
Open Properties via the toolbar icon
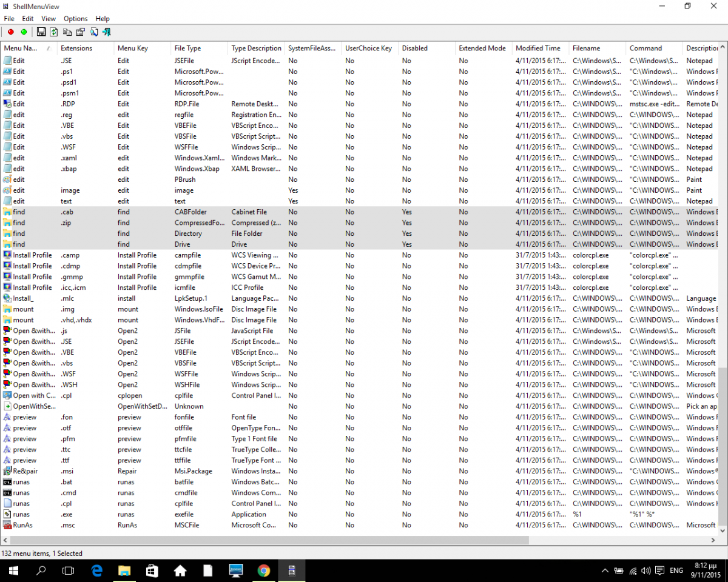[x=80, y=32]
